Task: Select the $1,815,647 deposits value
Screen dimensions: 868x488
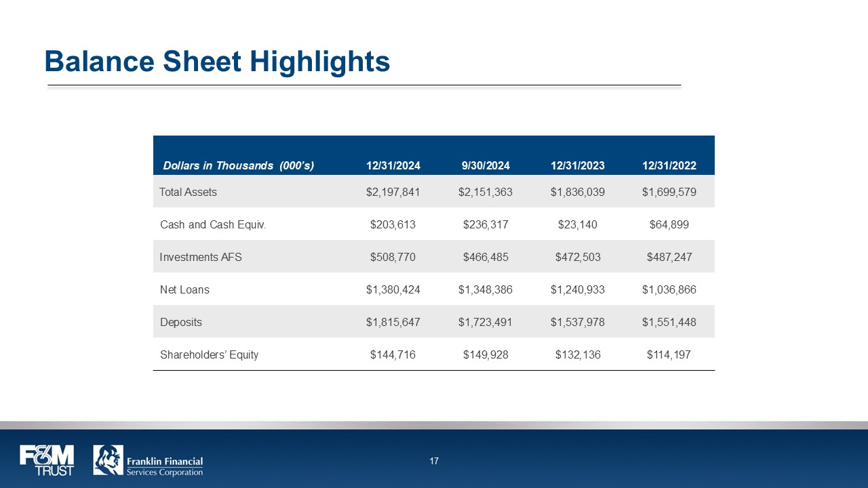Action: pos(393,322)
